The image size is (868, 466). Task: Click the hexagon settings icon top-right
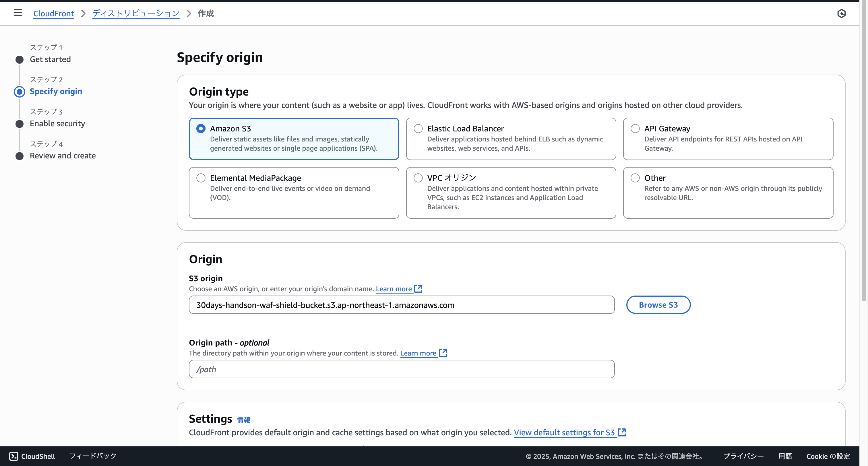[841, 13]
